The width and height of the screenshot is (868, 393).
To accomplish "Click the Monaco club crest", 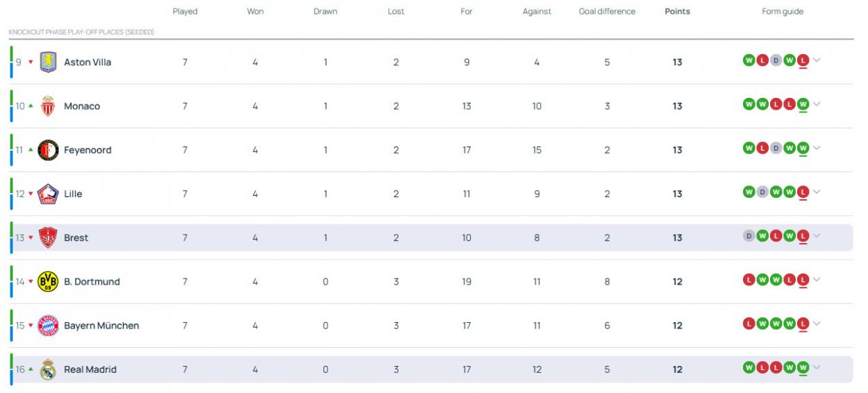I will tap(48, 106).
